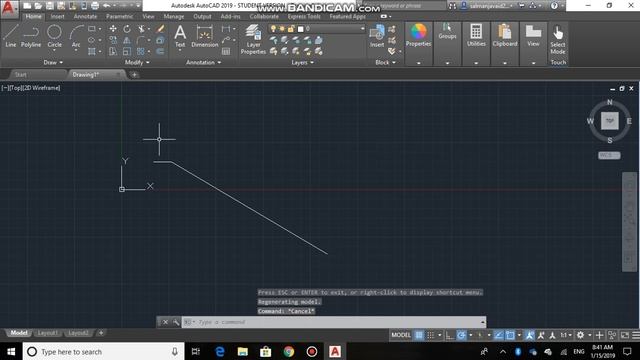The width and height of the screenshot is (640, 360).
Task: Click the MODEL space button in status bar
Action: [401, 335]
